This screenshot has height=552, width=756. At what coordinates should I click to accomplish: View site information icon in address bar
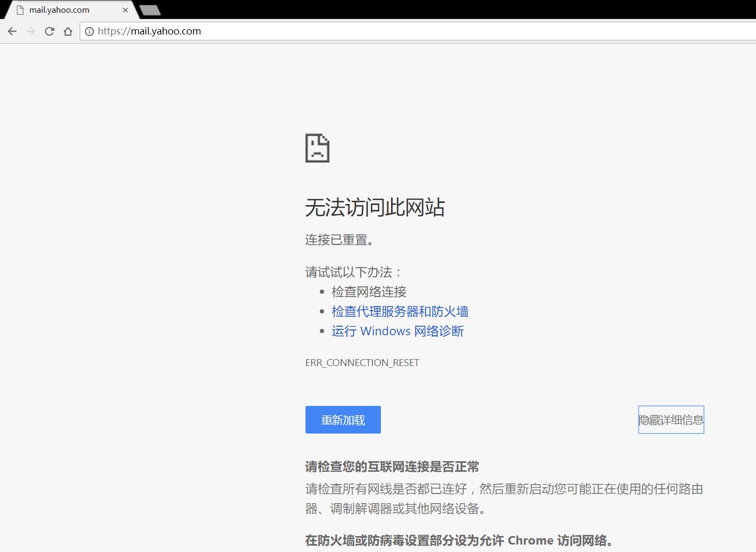[89, 31]
